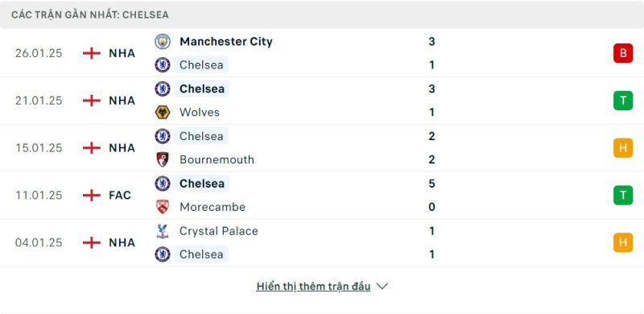Click the Wolves club crest icon
Screen dimensions: 644x314
[x=163, y=112]
